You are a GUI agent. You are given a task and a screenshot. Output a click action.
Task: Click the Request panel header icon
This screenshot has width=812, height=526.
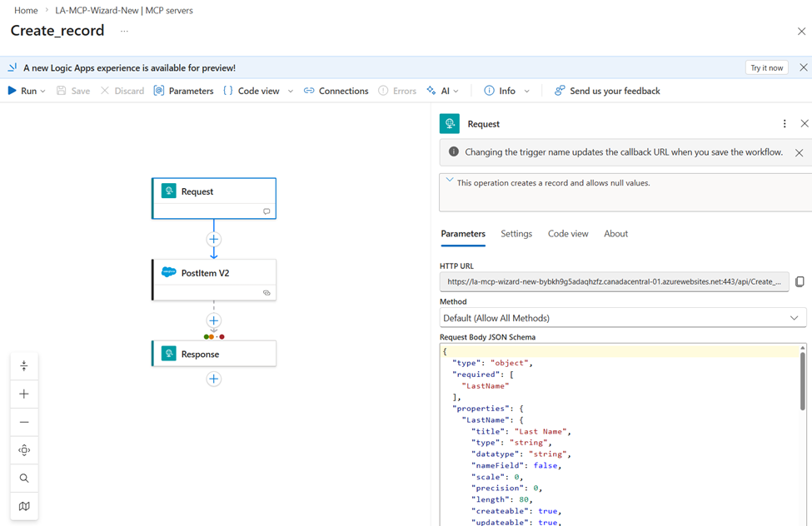[450, 124]
